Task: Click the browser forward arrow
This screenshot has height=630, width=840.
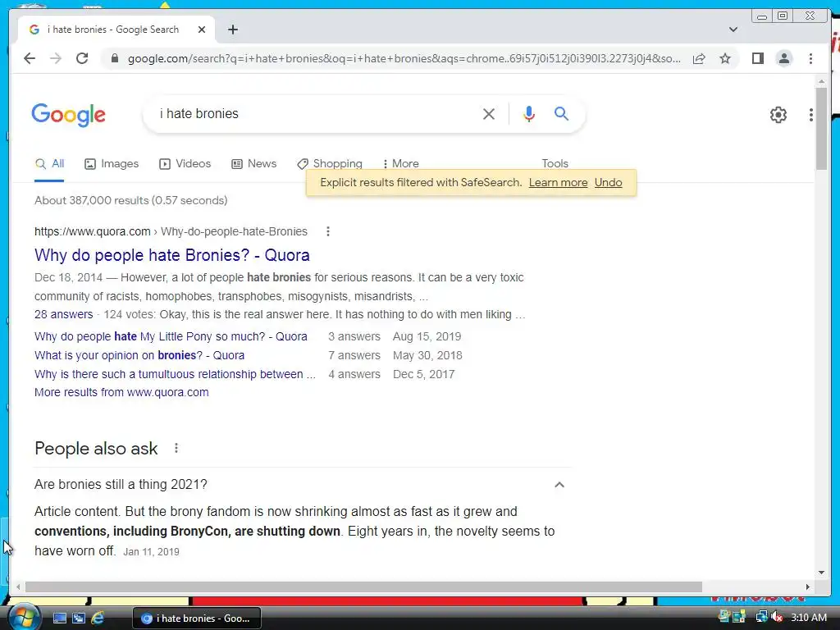Action: [56, 58]
